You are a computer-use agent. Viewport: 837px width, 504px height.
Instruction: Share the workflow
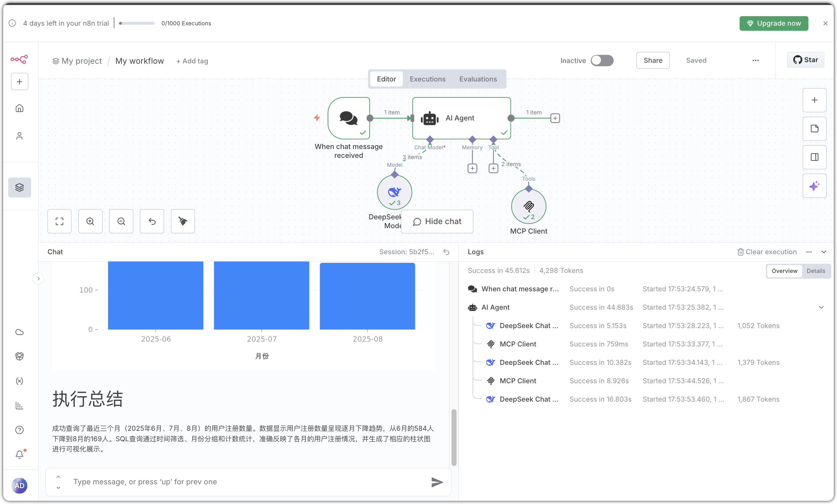[653, 61]
